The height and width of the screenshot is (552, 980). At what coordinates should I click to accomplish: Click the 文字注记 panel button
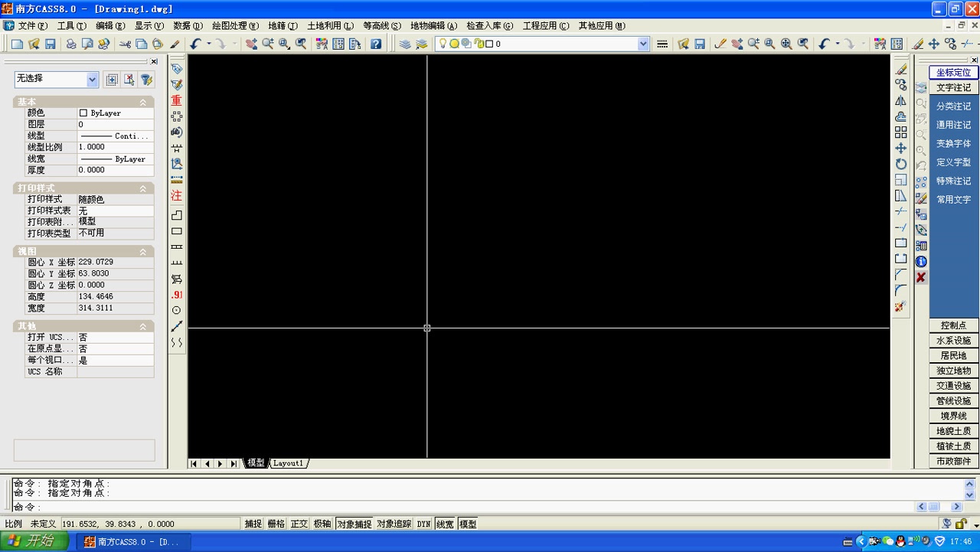click(953, 87)
